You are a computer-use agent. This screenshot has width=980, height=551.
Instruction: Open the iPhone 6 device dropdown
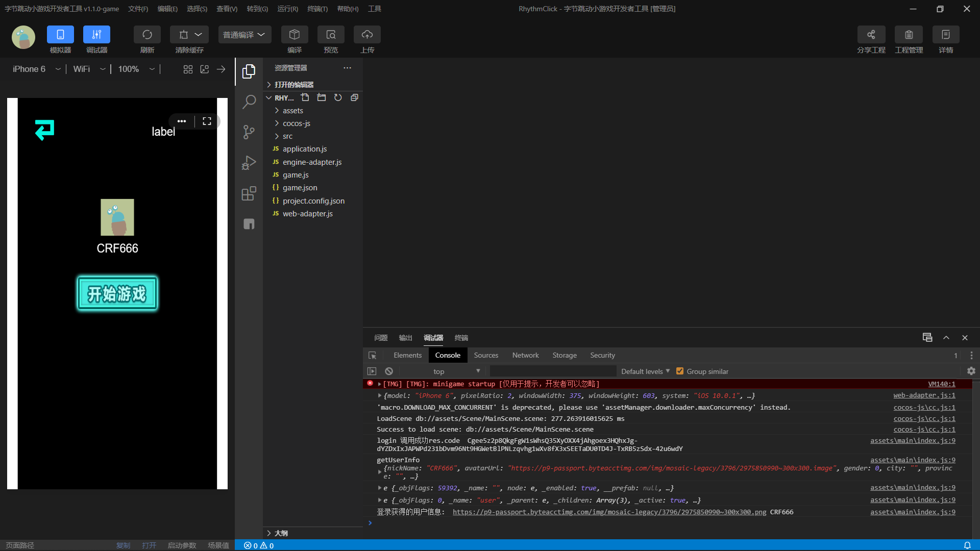click(36, 69)
